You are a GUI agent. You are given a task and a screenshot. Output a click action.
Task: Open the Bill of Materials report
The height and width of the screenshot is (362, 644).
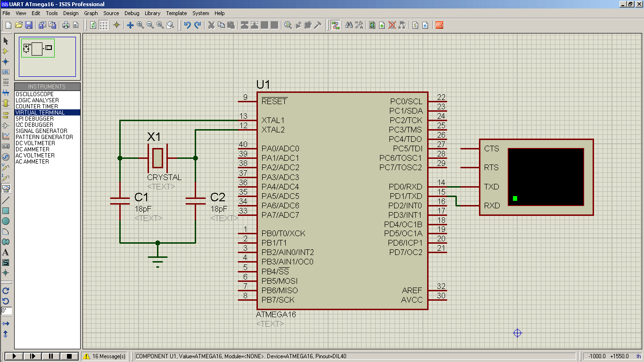pyautogui.click(x=415, y=25)
